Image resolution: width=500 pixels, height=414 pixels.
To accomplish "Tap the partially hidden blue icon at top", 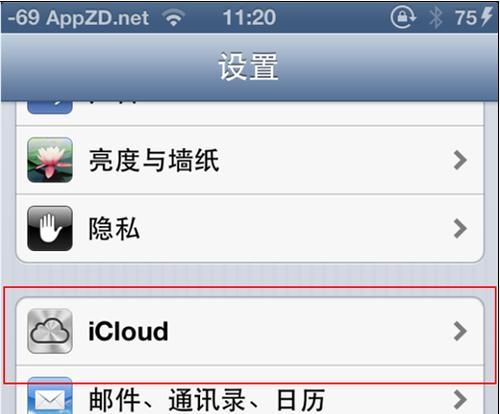I will point(50,107).
